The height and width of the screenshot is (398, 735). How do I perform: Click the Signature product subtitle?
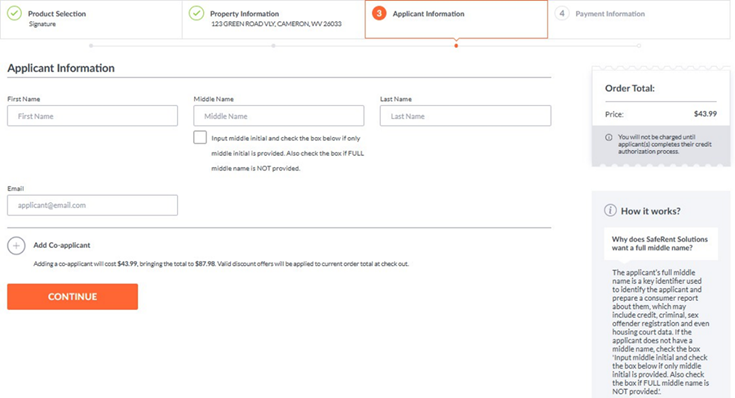(x=42, y=24)
